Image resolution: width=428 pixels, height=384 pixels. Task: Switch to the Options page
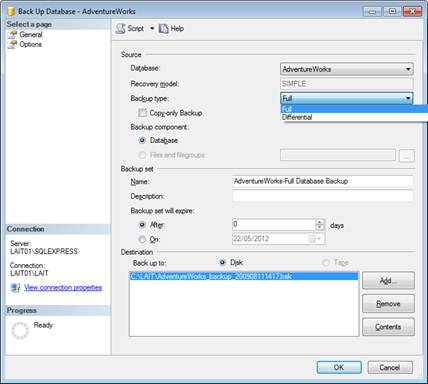(30, 44)
